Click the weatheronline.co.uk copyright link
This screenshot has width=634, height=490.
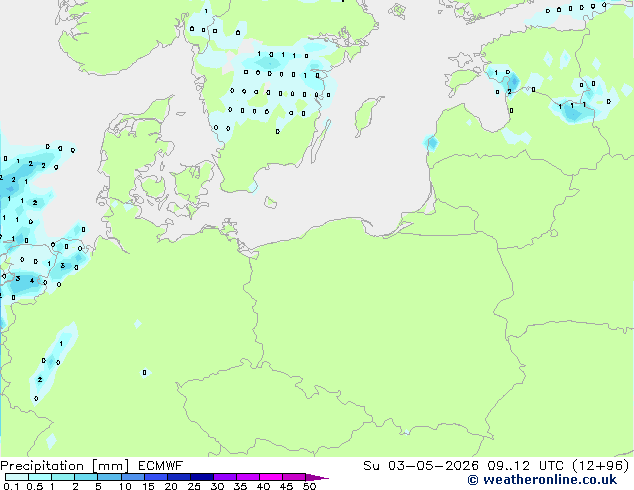[x=542, y=480]
